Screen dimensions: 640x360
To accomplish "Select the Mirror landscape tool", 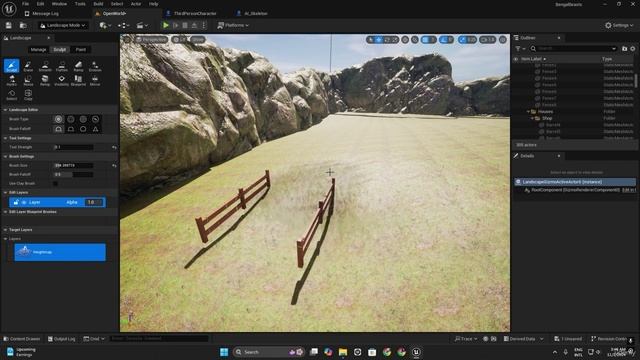I will [x=95, y=80].
